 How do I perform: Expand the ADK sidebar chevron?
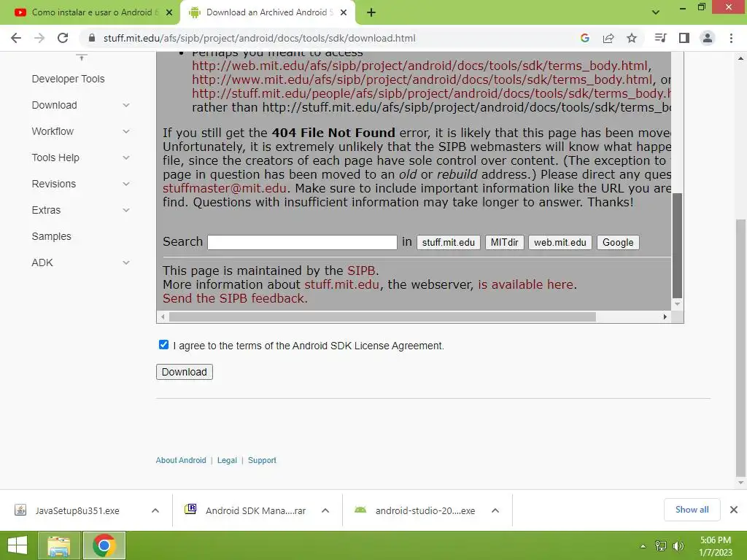click(125, 262)
